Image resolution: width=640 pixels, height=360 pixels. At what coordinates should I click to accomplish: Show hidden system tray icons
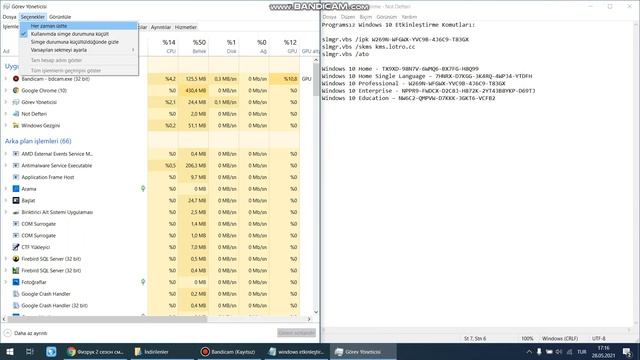pos(529,351)
